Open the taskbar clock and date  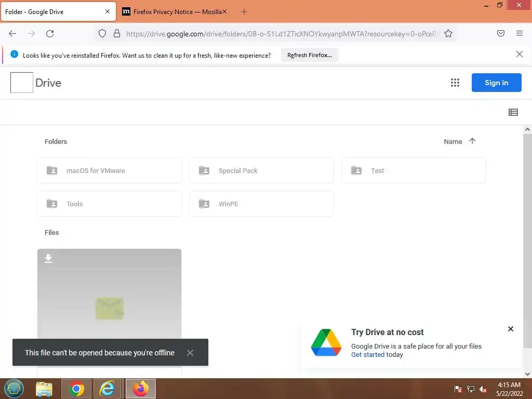509,389
